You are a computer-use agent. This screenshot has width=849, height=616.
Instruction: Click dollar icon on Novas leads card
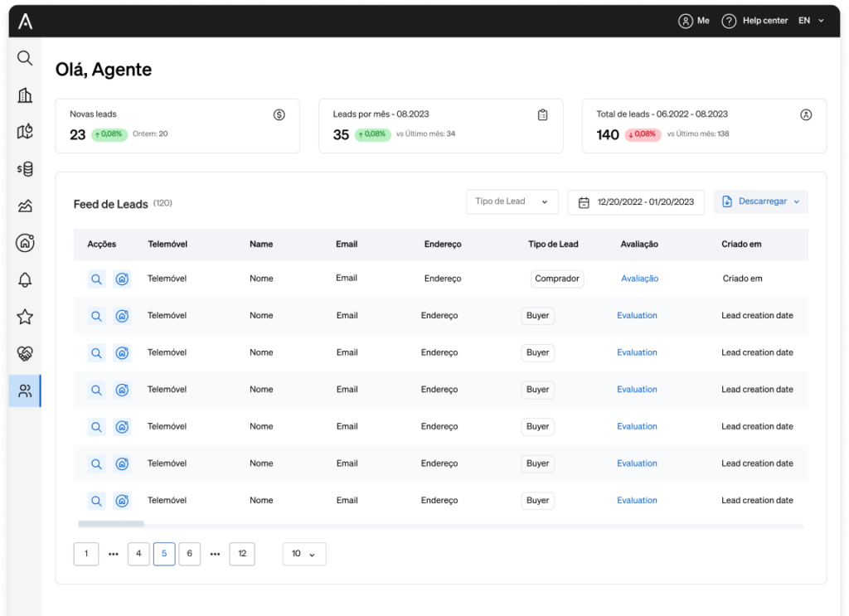279,114
